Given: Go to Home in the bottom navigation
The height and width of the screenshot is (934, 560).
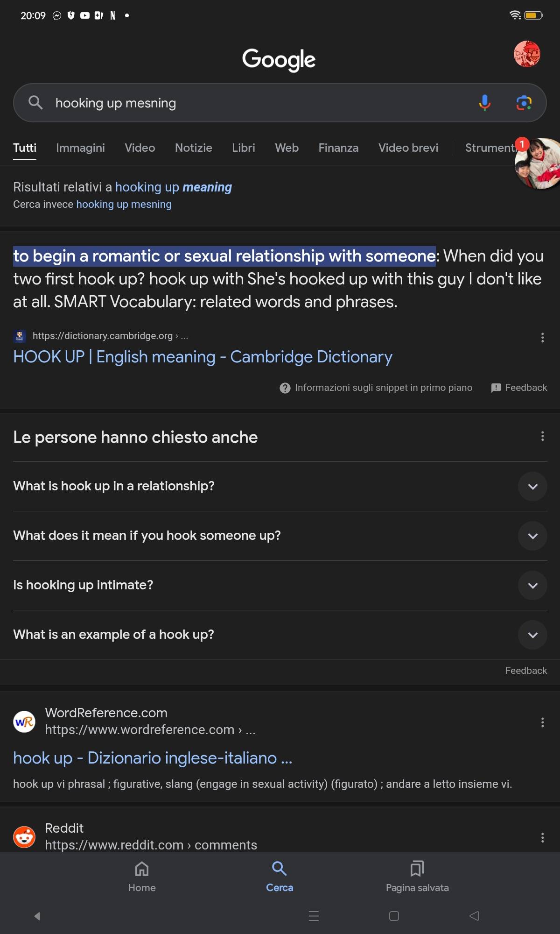Looking at the screenshot, I should pos(142,877).
